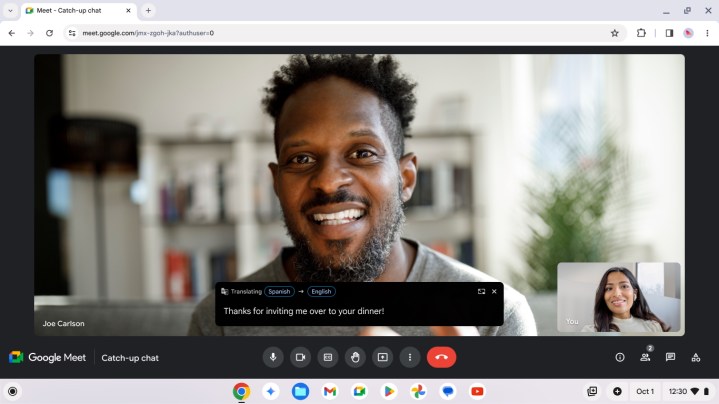Click the present screen icon
The height and width of the screenshot is (404, 719).
click(381, 357)
